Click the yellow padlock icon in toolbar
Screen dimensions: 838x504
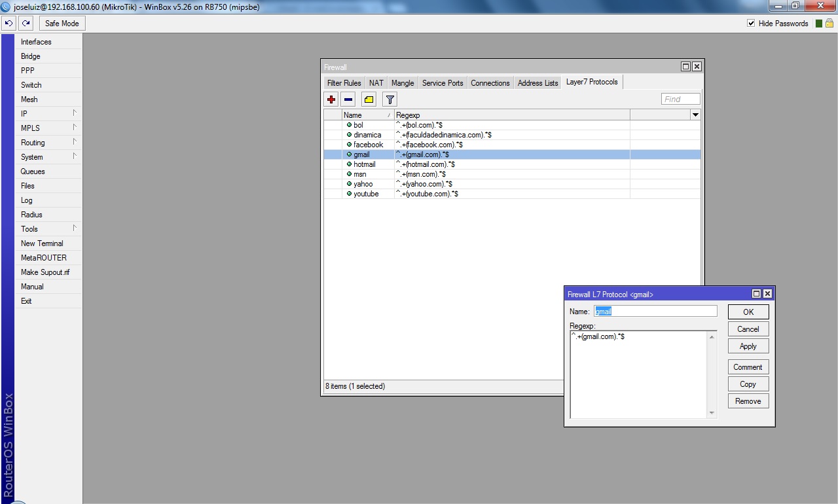click(829, 24)
